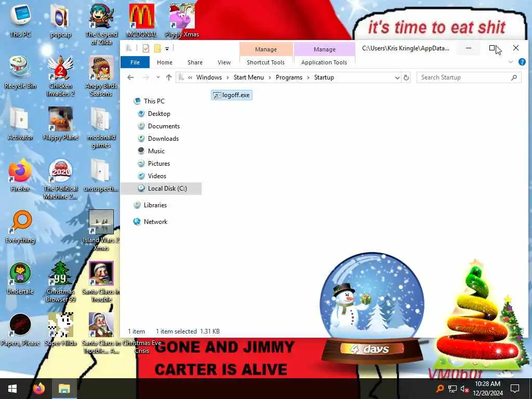Launch Undertale desktop shortcut
The width and height of the screenshot is (532, 399).
[x=20, y=278]
